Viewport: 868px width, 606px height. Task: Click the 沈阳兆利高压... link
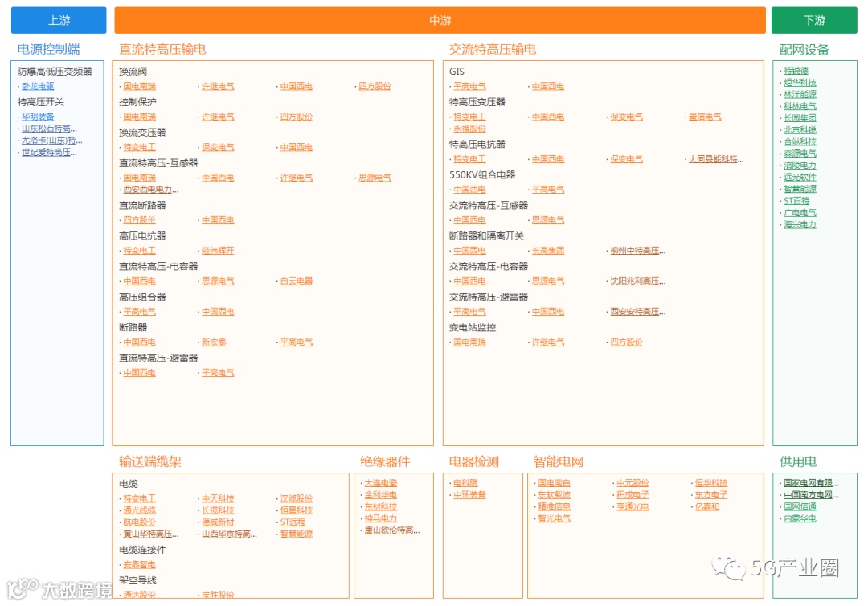point(637,281)
